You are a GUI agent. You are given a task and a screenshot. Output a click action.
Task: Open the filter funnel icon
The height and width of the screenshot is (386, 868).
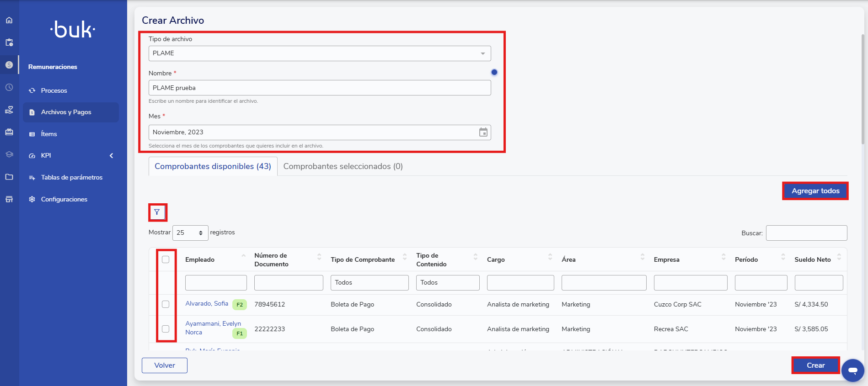coord(157,212)
